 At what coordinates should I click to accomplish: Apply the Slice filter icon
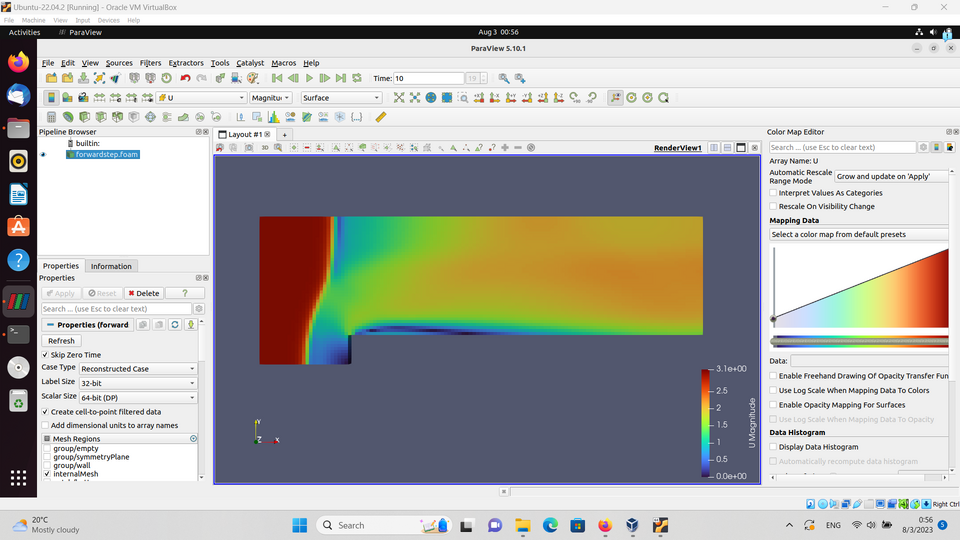[101, 117]
